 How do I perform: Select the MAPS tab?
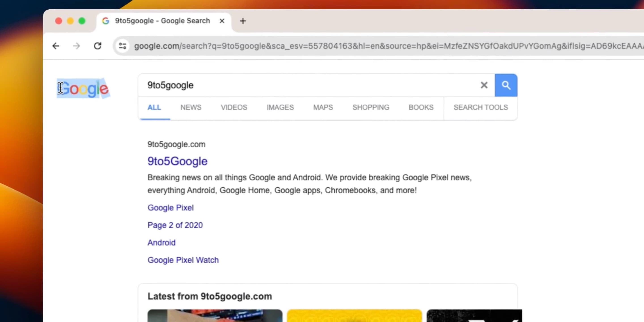(323, 108)
